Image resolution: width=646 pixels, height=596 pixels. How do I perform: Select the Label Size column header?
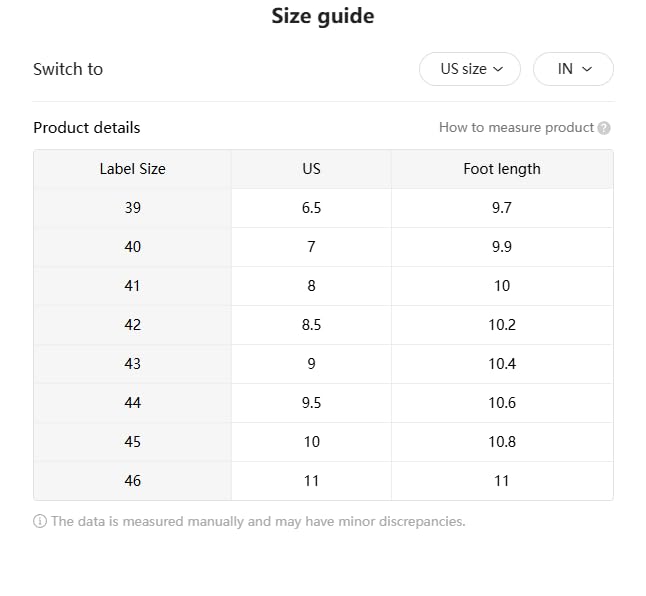(x=132, y=169)
